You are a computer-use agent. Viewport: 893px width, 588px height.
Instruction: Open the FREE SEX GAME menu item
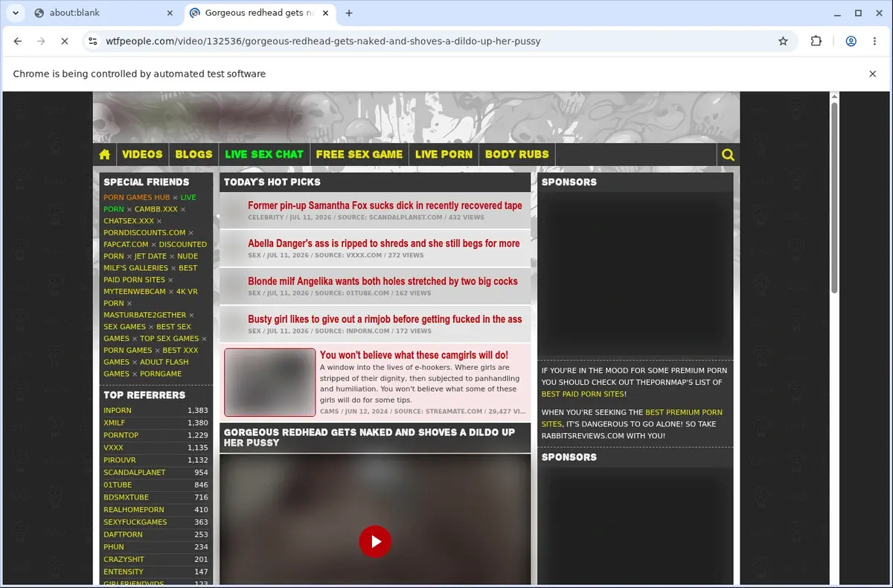click(359, 154)
